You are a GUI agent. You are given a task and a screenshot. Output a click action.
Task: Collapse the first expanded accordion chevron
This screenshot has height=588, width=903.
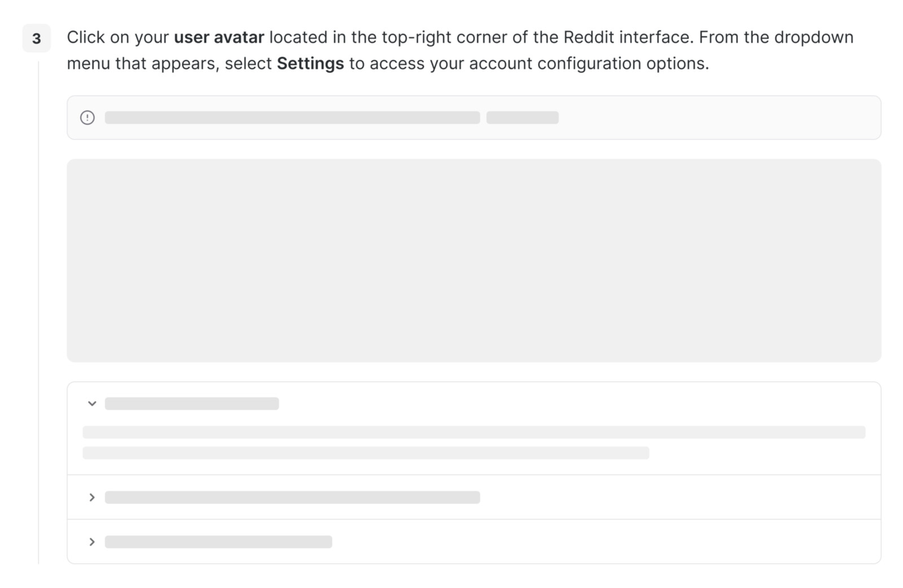click(92, 403)
